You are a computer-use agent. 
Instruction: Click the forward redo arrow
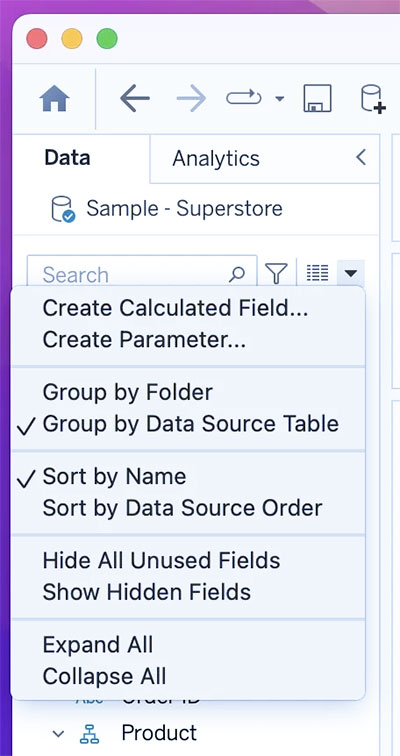tap(191, 99)
